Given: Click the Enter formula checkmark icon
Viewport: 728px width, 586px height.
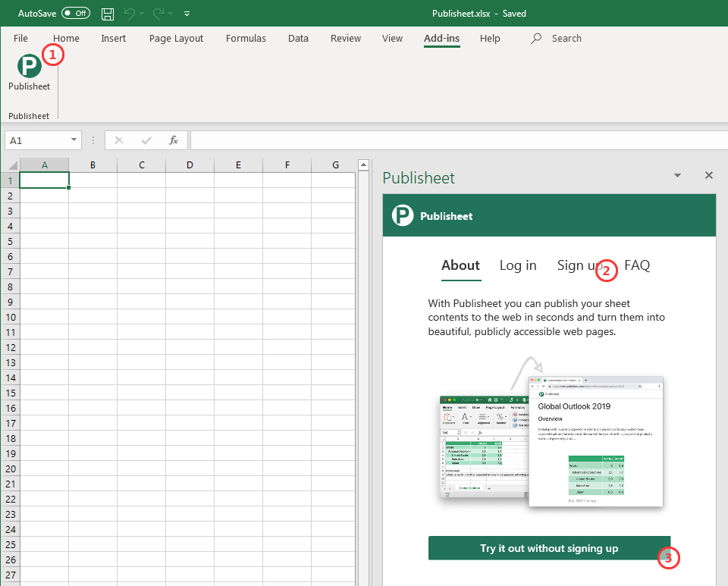Looking at the screenshot, I should coord(146,140).
